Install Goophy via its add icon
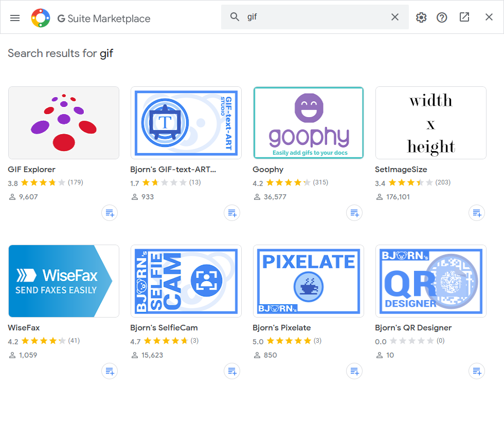 (x=354, y=213)
